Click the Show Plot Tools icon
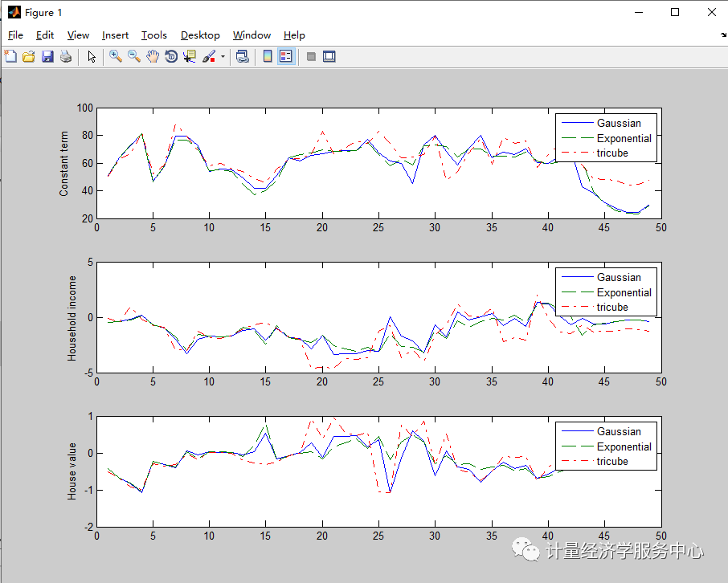This screenshot has height=583, width=728. [x=329, y=57]
